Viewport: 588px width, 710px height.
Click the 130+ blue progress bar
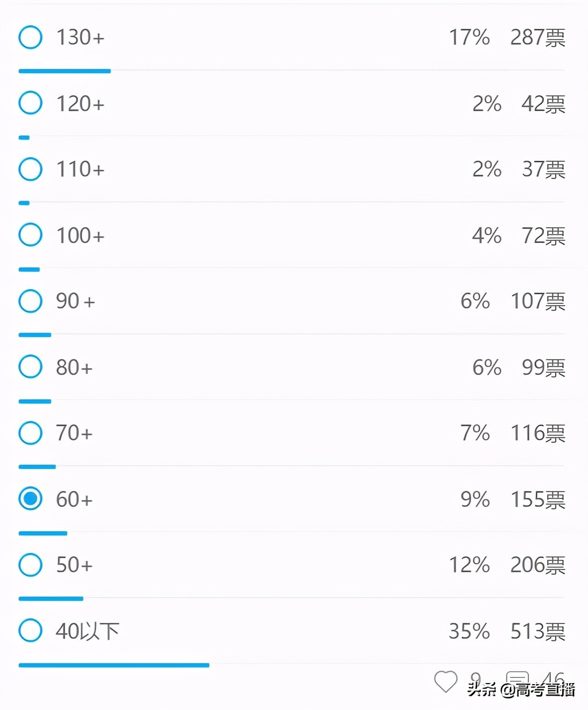(x=64, y=71)
